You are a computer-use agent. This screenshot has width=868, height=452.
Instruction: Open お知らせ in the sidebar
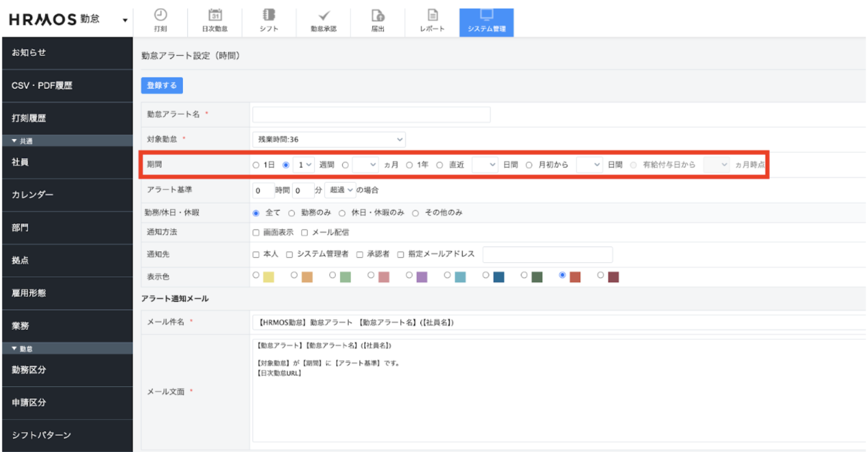67,53
